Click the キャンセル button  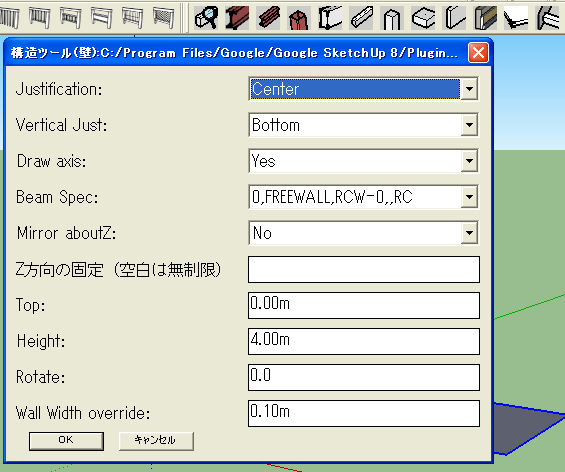click(156, 441)
